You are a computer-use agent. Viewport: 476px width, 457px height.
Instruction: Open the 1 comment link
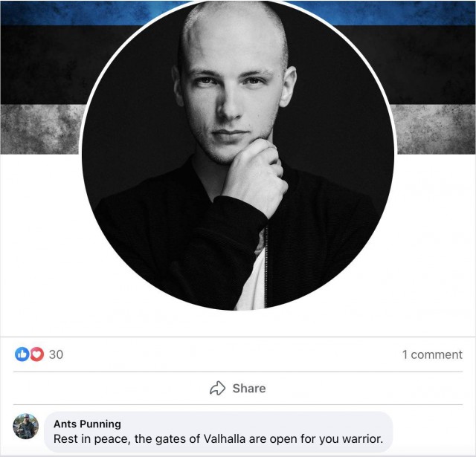(432, 354)
